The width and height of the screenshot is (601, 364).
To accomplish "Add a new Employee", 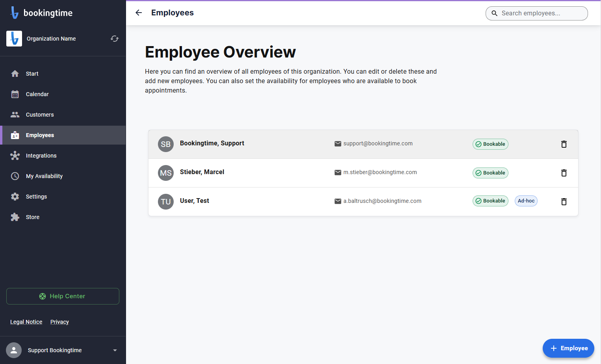I will point(568,348).
